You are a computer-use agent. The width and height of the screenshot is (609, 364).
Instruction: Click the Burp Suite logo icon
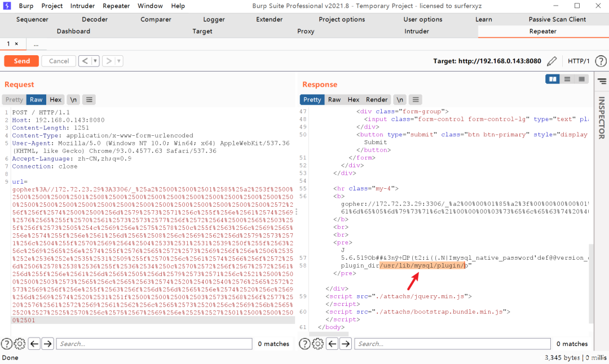point(7,6)
